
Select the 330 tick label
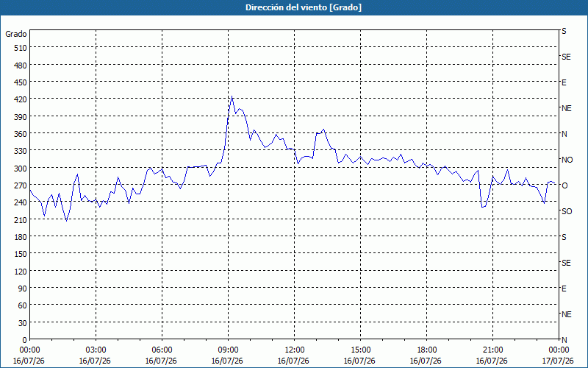point(21,151)
